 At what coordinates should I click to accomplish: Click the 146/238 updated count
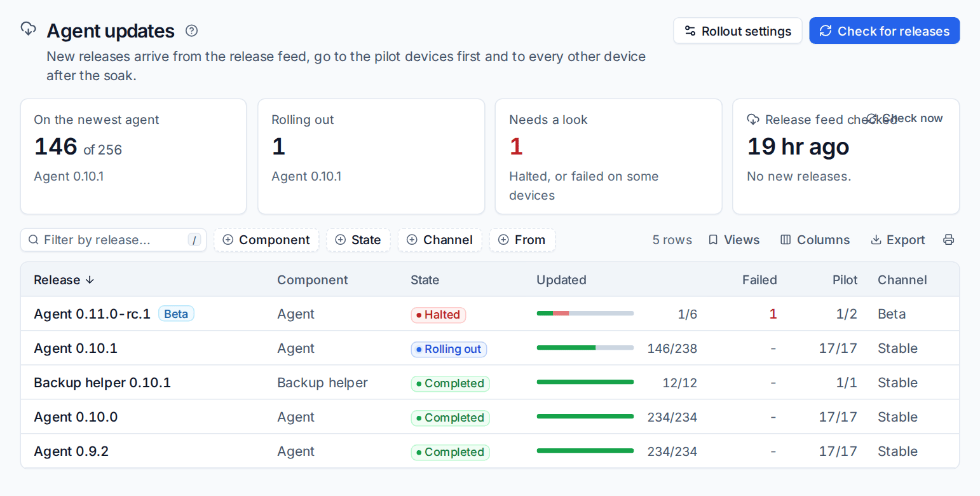[672, 348]
